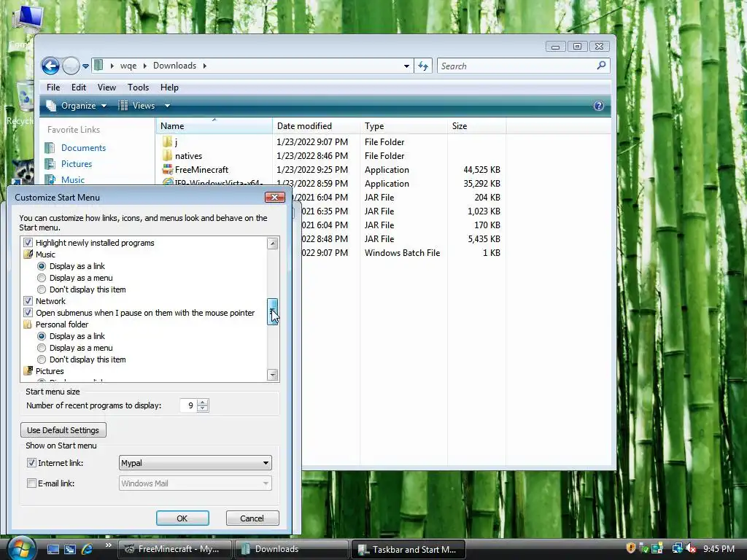Click the number of recent programs field
747x560 pixels.
point(189,405)
